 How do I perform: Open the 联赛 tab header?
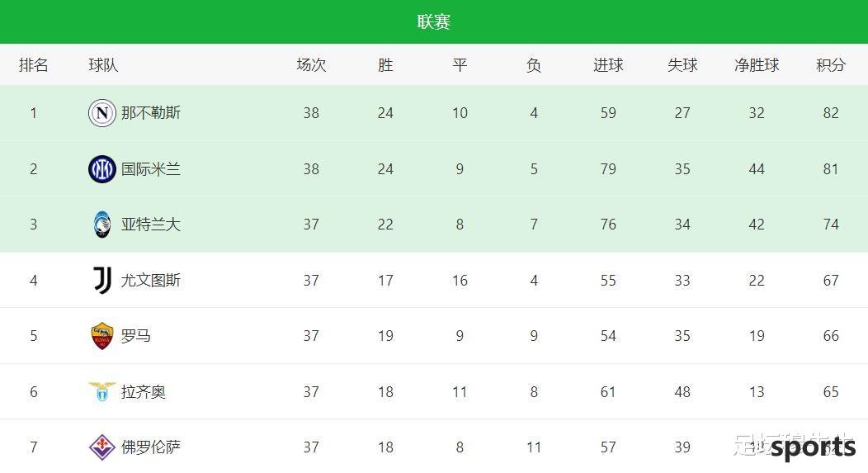pos(434,21)
